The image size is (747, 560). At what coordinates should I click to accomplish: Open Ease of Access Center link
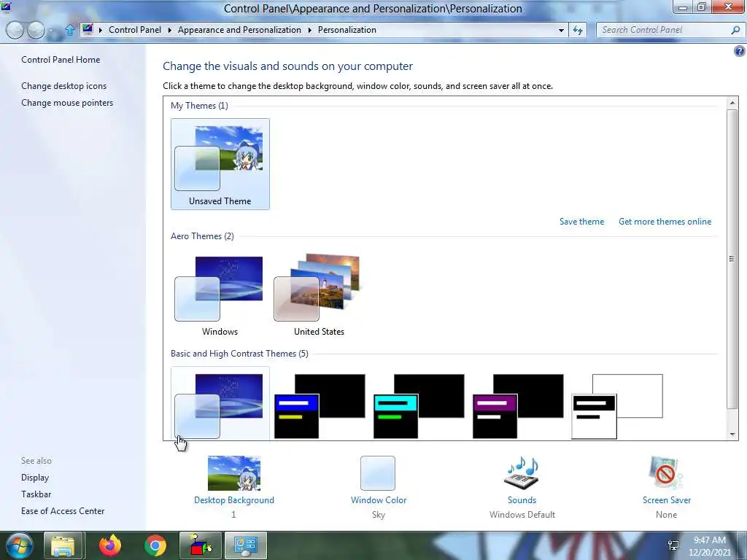pos(63,511)
